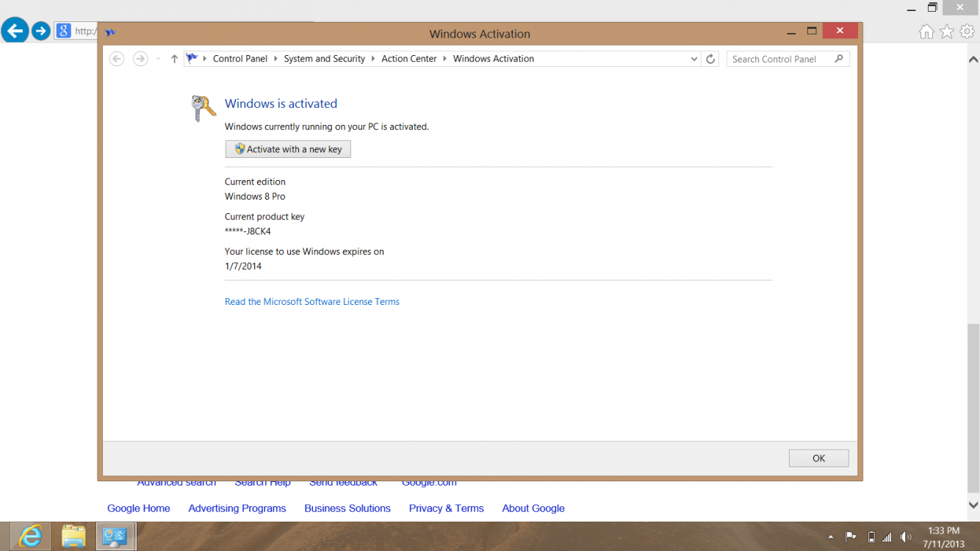This screenshot has height=551, width=980.
Task: Show hidden icons with the taskbar chevron
Action: (x=830, y=536)
